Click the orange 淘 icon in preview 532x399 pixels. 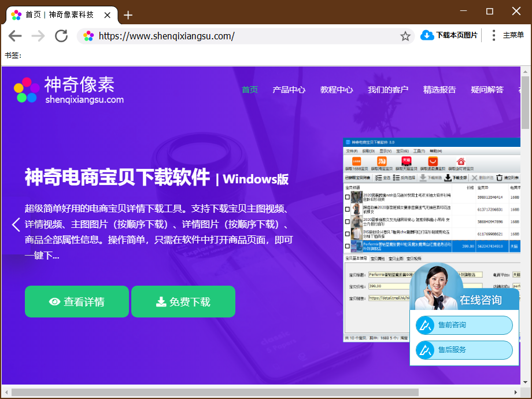tap(382, 161)
